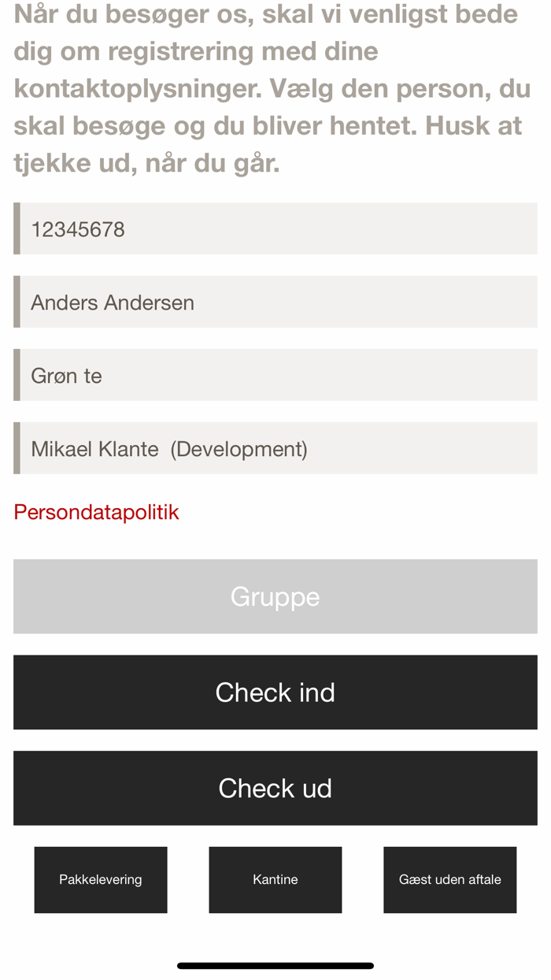Start a group registration with Gruppe
This screenshot has width=551, height=980.
(275, 596)
